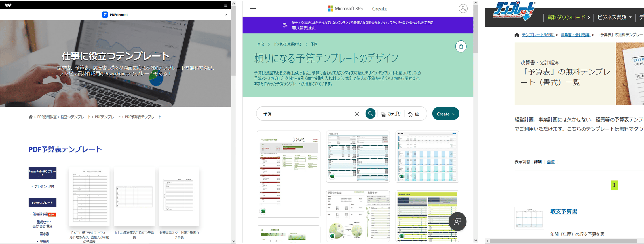Open the Create home link in header
Image resolution: width=644 pixels, height=244 pixels.
pos(380,9)
